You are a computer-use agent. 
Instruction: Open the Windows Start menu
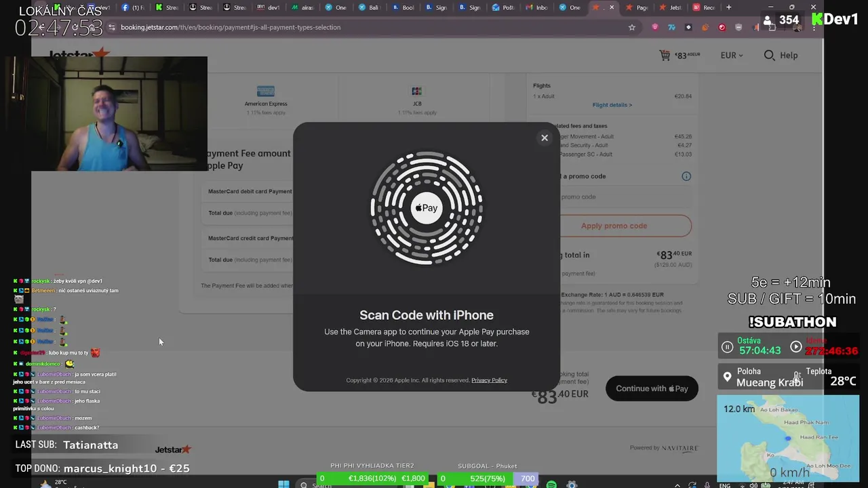283,484
